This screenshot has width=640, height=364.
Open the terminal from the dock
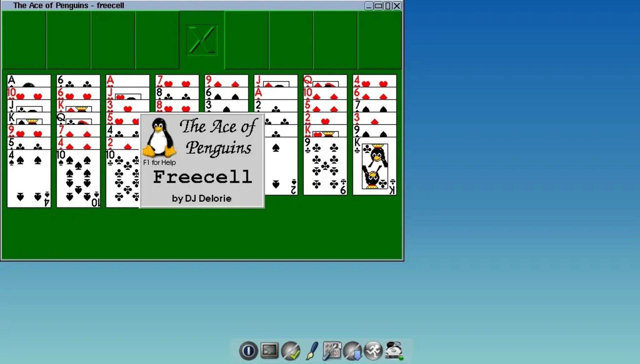pyautogui.click(x=269, y=350)
